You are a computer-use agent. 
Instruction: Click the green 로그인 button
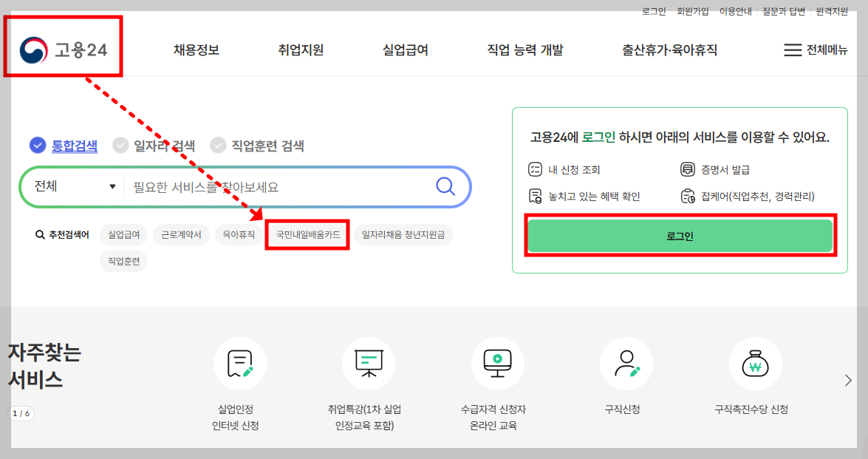click(680, 236)
